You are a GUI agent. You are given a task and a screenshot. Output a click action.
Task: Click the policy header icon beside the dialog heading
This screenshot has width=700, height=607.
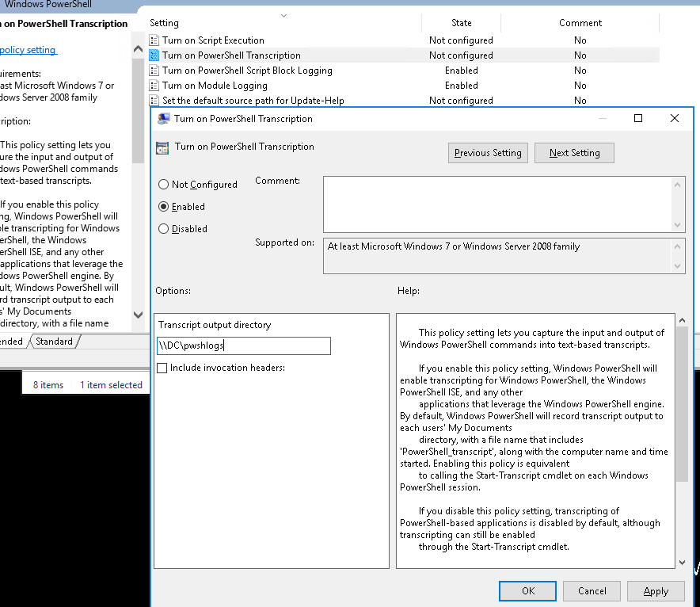click(x=162, y=147)
